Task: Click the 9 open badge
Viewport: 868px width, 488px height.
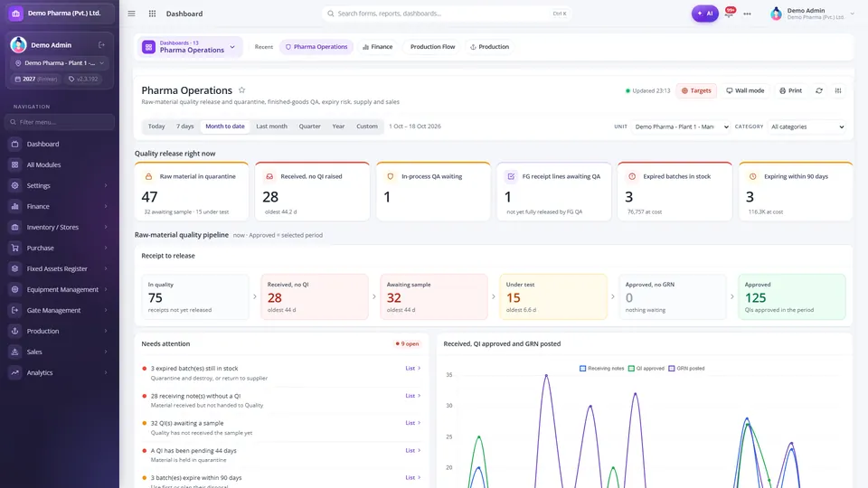Action: coord(407,344)
